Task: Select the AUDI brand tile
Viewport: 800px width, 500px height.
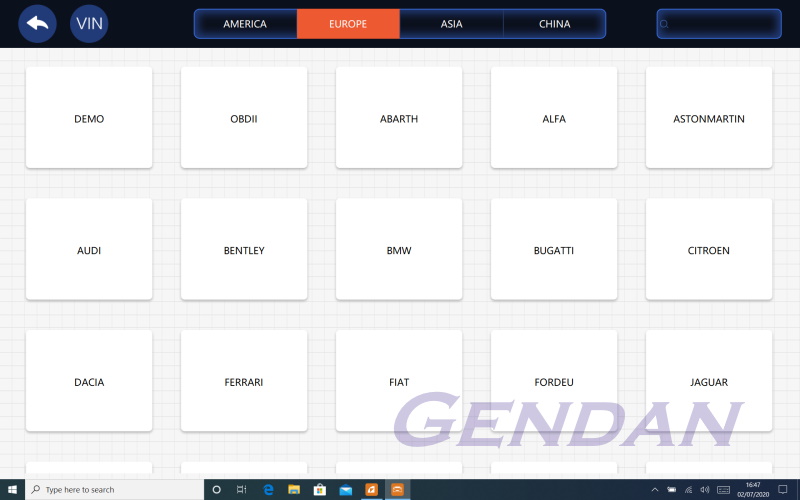Action: click(89, 249)
